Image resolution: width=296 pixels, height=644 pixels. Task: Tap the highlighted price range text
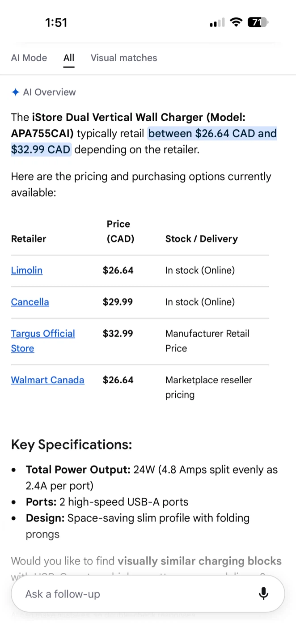tap(144, 141)
